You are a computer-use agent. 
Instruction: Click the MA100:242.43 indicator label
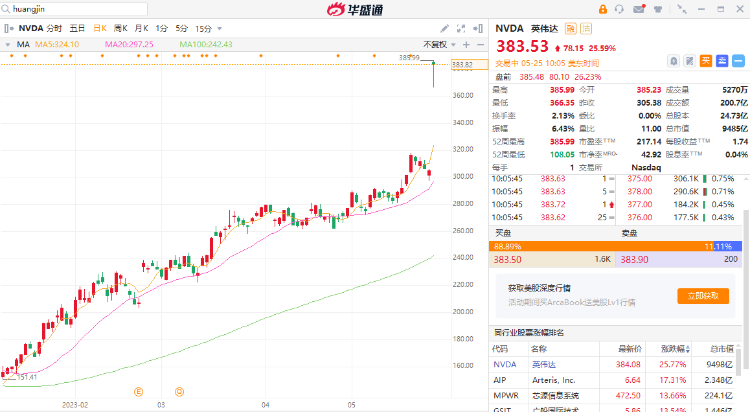coord(206,45)
